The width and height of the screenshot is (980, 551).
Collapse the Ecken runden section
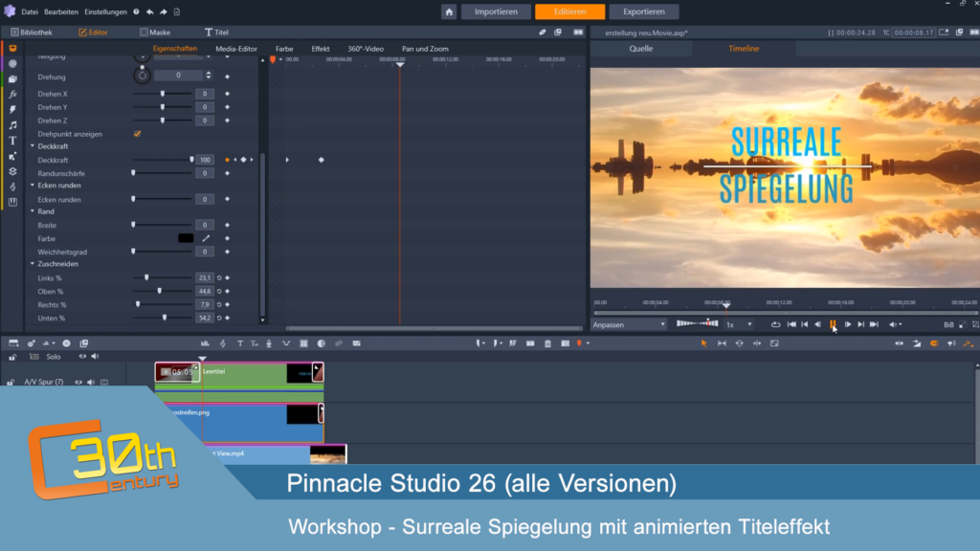33,186
